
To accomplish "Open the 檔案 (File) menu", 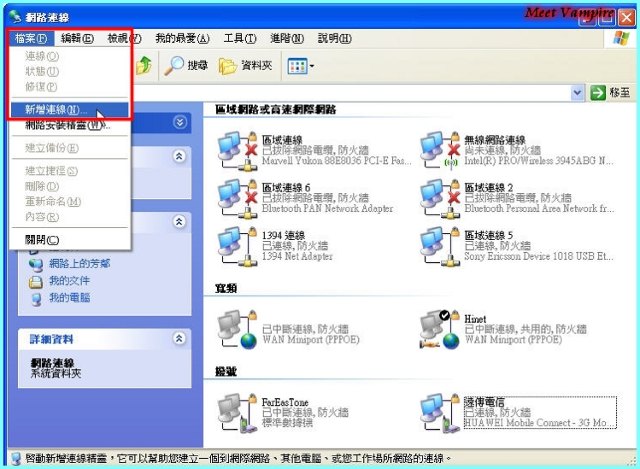I will tap(31, 39).
